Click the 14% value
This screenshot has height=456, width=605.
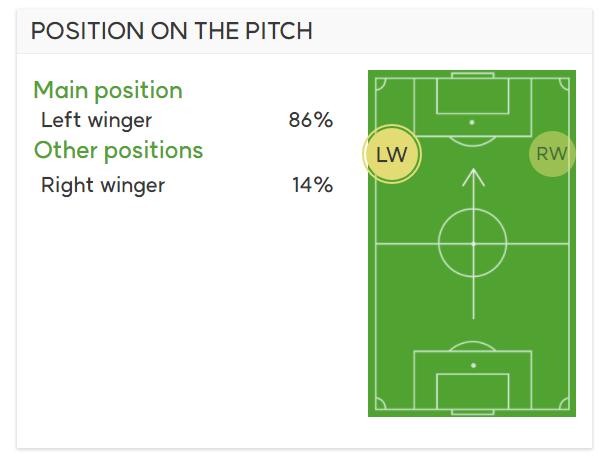tap(313, 185)
